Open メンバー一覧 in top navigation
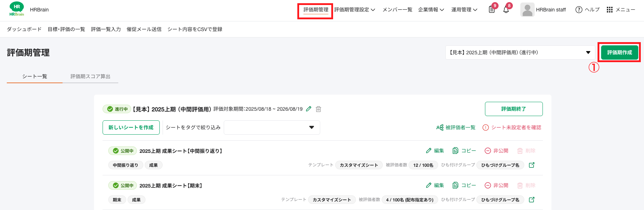 pyautogui.click(x=397, y=10)
